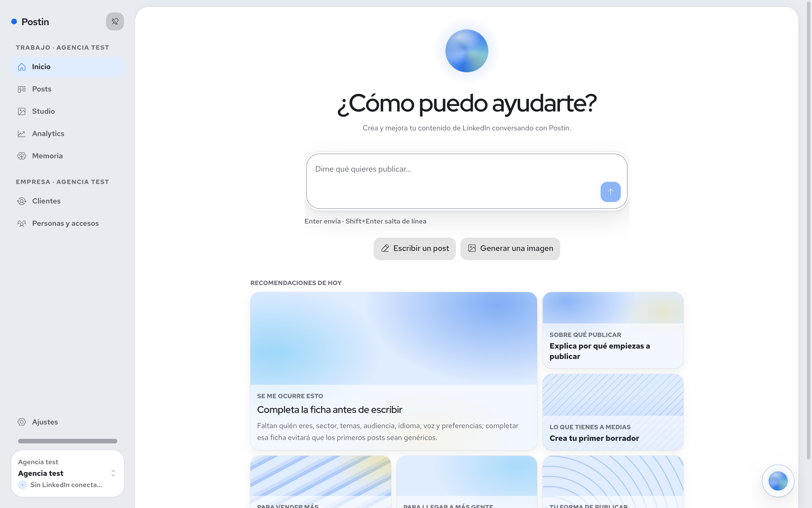The height and width of the screenshot is (508, 812).
Task: Click the pin sidebar icon button
Action: (x=115, y=21)
